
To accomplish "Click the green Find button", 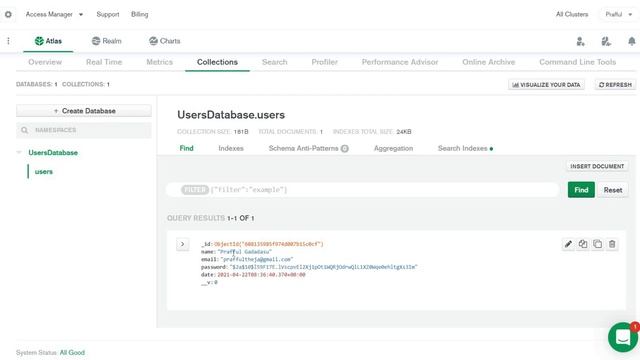I will 581,190.
